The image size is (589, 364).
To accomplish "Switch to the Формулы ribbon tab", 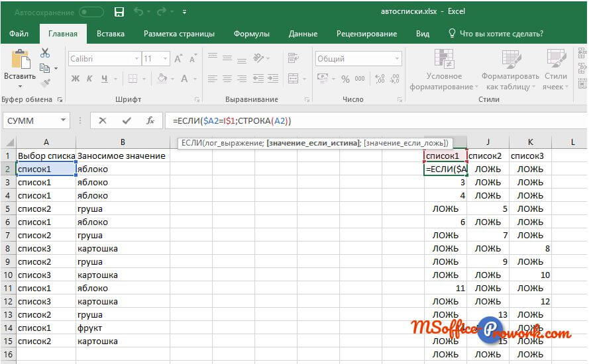I will tap(251, 33).
